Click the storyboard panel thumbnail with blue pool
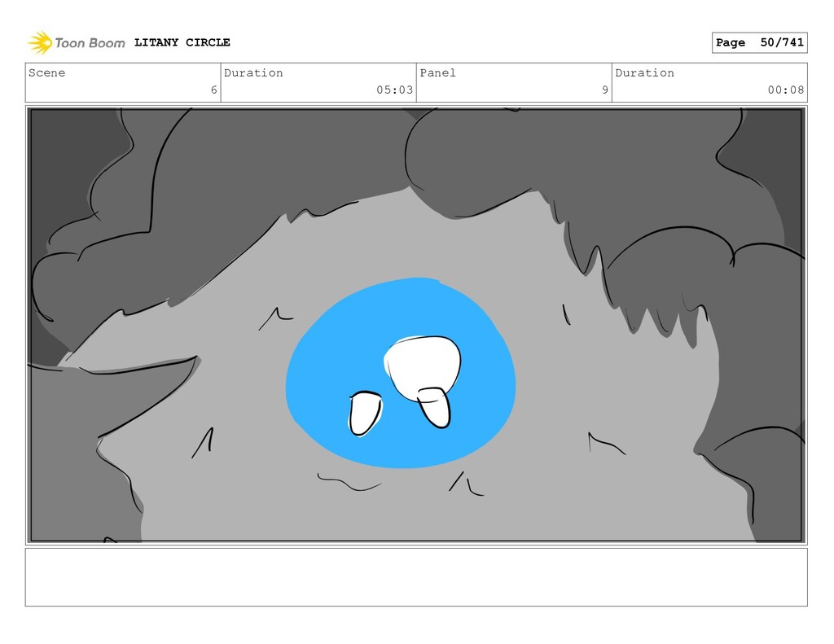 click(x=416, y=325)
